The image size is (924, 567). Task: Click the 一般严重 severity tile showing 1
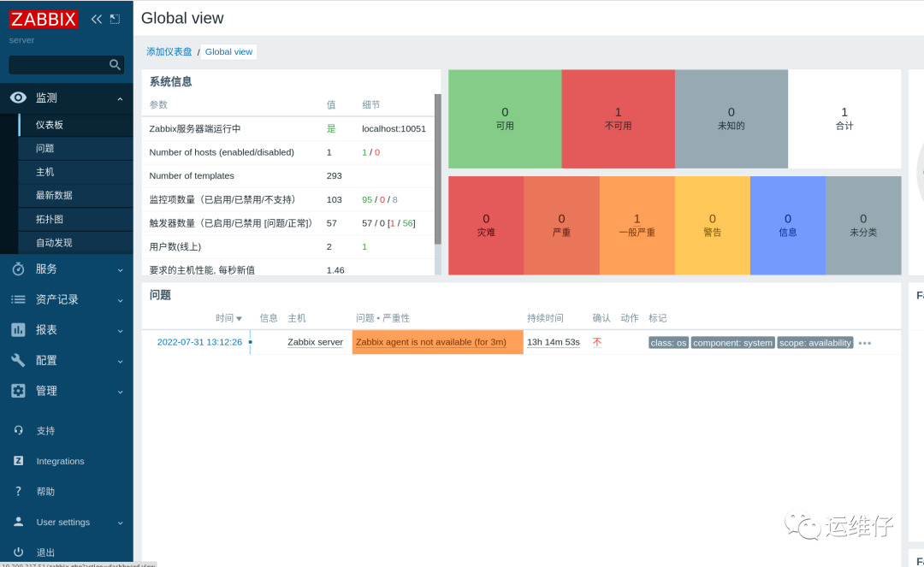pyautogui.click(x=637, y=226)
